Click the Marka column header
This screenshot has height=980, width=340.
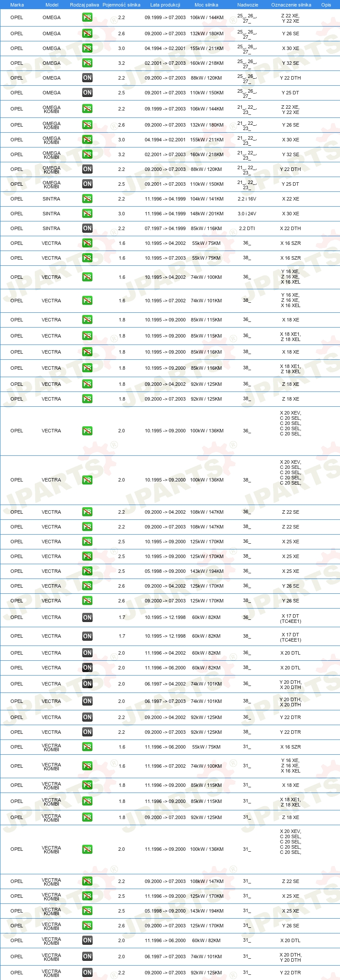(x=17, y=5)
